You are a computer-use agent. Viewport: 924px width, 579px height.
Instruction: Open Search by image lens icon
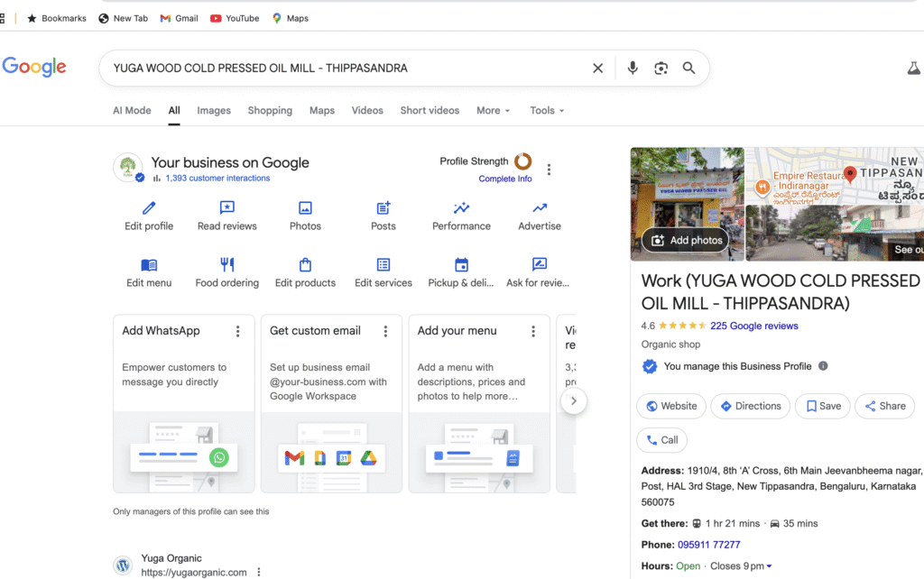click(661, 69)
